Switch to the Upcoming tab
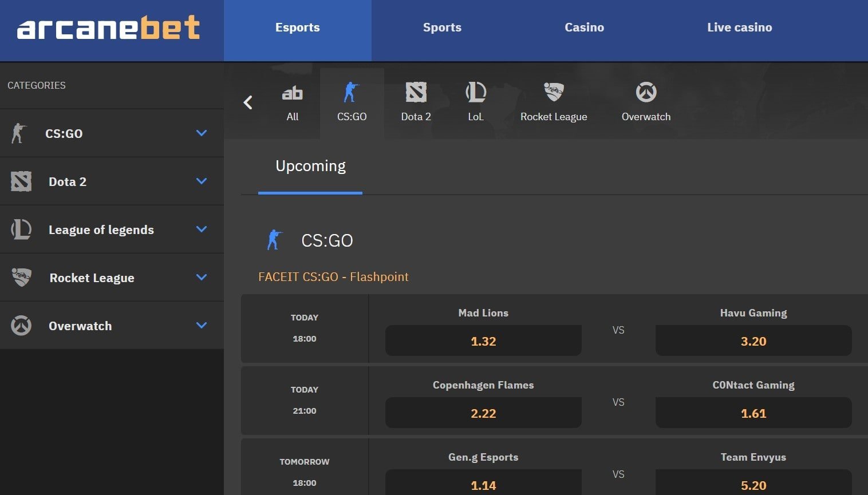This screenshot has height=495, width=868. (310, 167)
